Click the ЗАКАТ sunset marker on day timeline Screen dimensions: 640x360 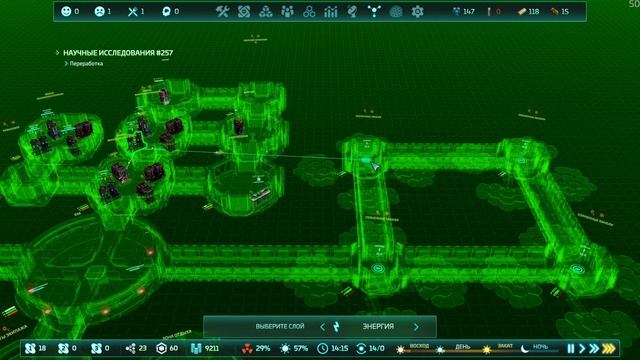tap(486, 349)
